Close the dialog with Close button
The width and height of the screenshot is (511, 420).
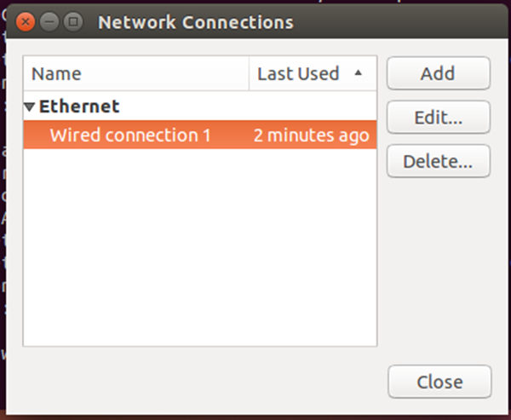tap(439, 382)
